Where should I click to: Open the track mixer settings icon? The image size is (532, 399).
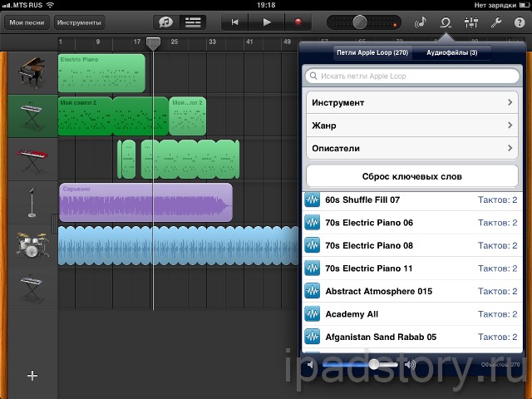point(471,22)
